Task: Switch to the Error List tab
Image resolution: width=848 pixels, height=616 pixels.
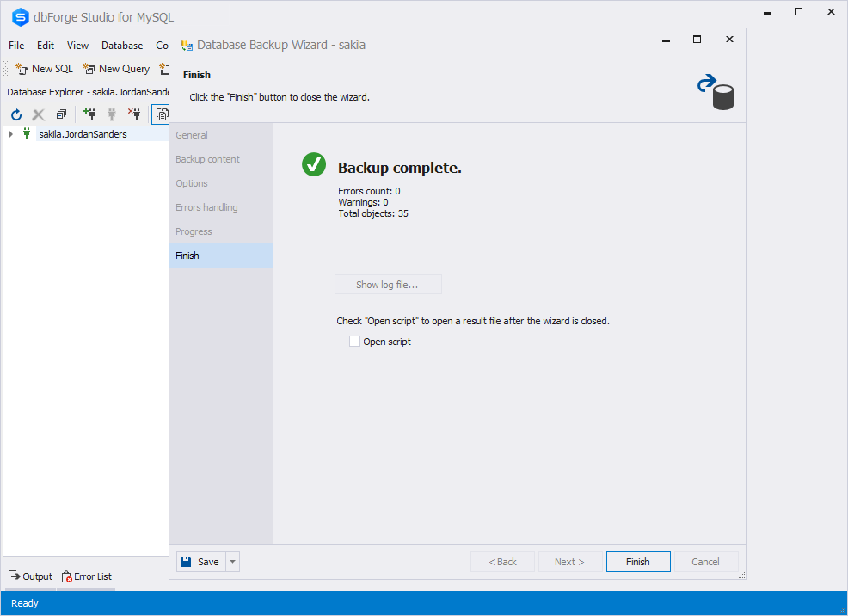Action: click(x=87, y=576)
